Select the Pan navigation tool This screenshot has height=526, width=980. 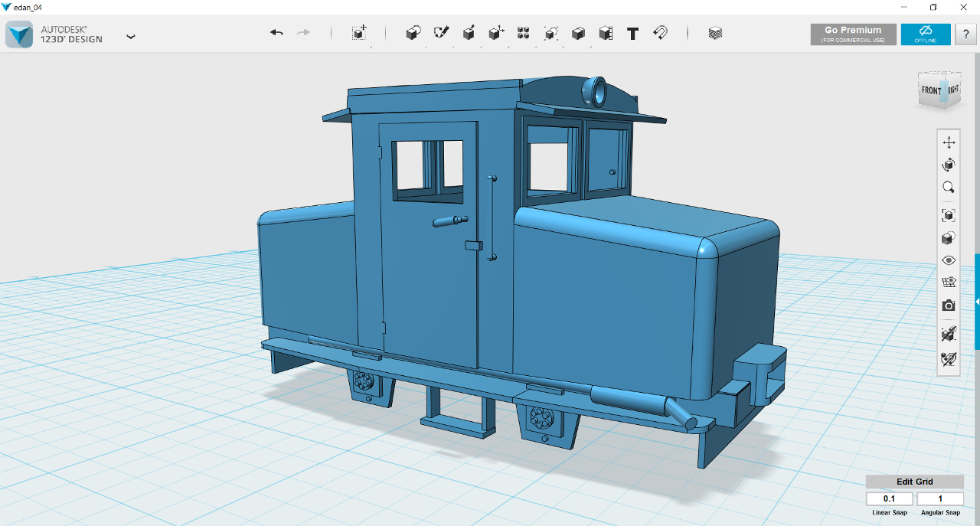click(949, 142)
